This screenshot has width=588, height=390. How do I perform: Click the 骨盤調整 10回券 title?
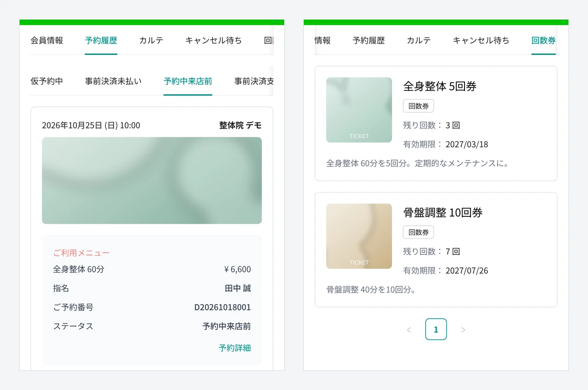tap(443, 212)
